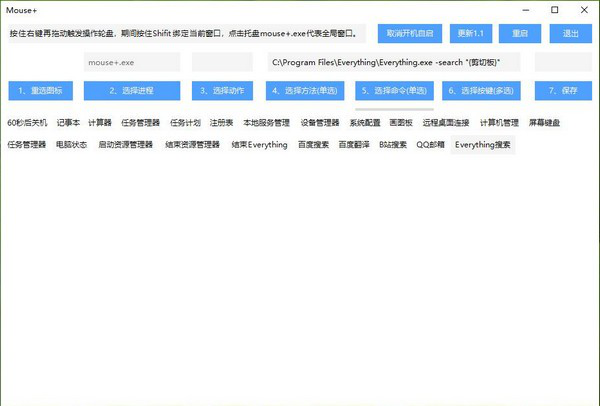Image resolution: width=600 pixels, height=406 pixels.
Task: Click the 重启 restart button
Action: coord(520,34)
